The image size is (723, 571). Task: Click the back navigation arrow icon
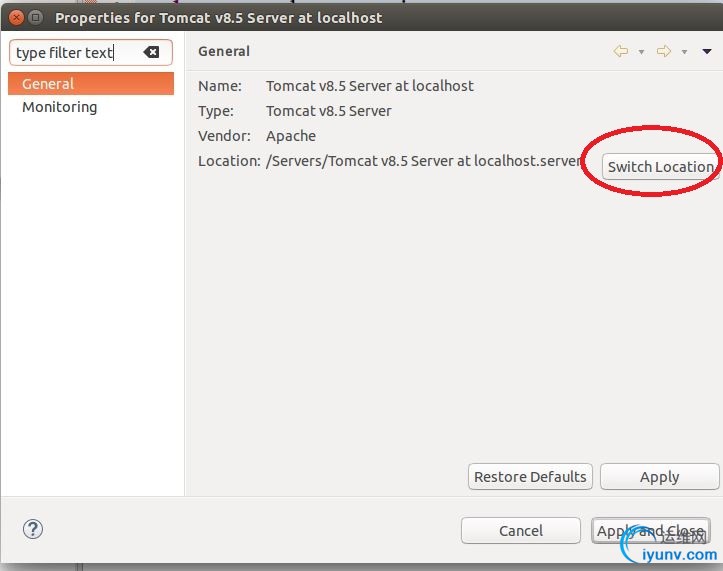coord(621,51)
